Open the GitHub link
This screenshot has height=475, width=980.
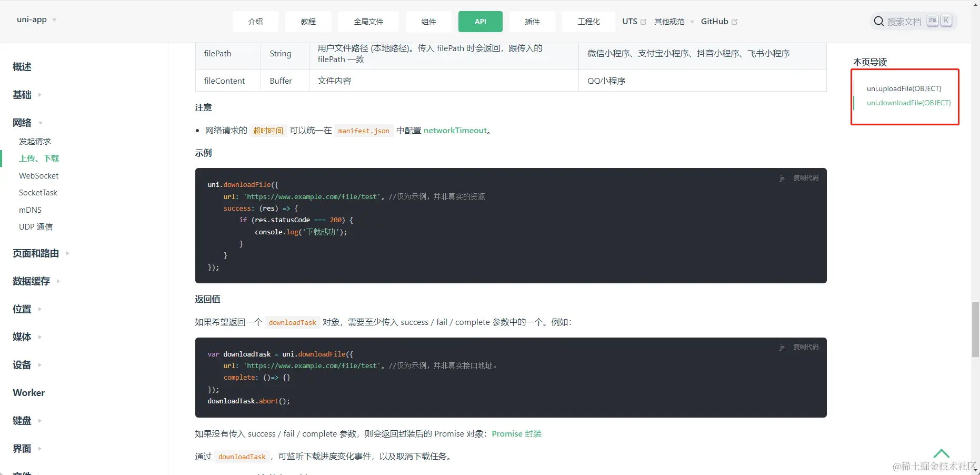[x=719, y=22]
